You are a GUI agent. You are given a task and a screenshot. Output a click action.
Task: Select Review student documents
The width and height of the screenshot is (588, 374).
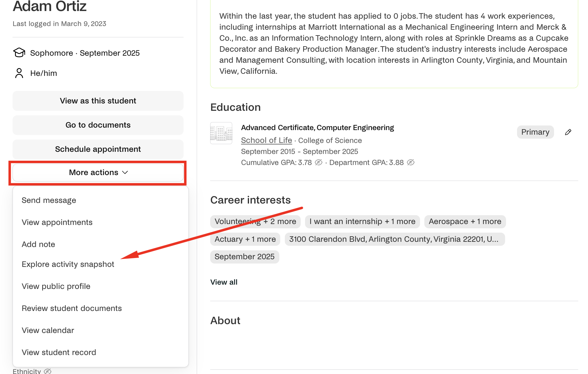[72, 308]
